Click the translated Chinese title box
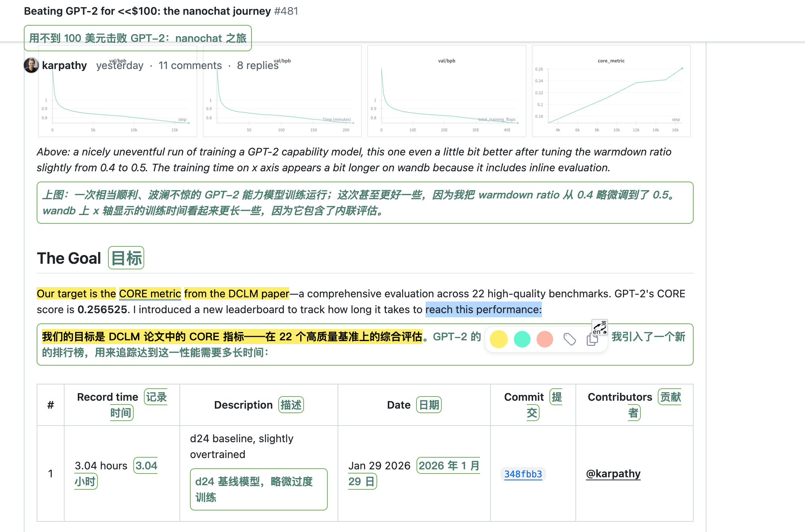This screenshot has height=532, width=805. click(x=138, y=38)
